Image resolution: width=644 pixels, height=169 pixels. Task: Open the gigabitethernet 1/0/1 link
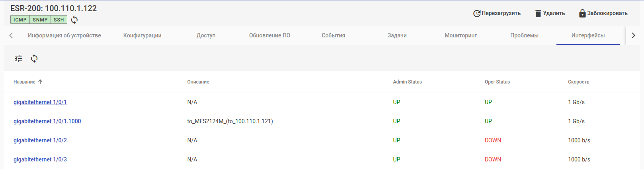[x=40, y=102]
